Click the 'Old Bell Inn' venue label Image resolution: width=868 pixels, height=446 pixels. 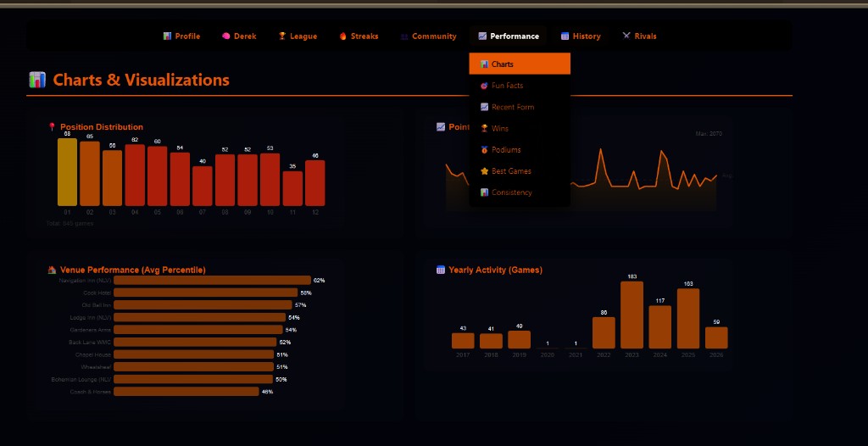97,305
